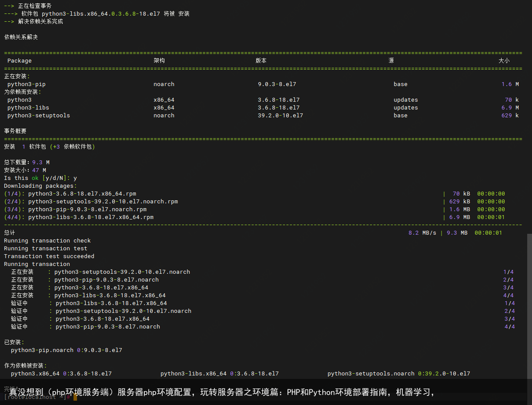Click '验证中 : python3-setuptools-39.2.0-10.el7.noarch' row
The height and width of the screenshot is (405, 532).
coord(101,311)
